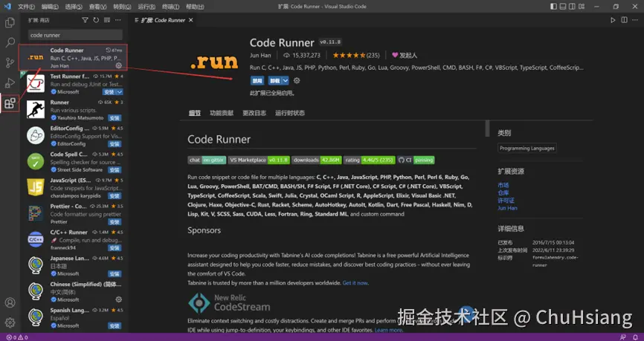644x341 pixels.
Task: Click the 卸载 uninstall button
Action: pyautogui.click(x=274, y=81)
